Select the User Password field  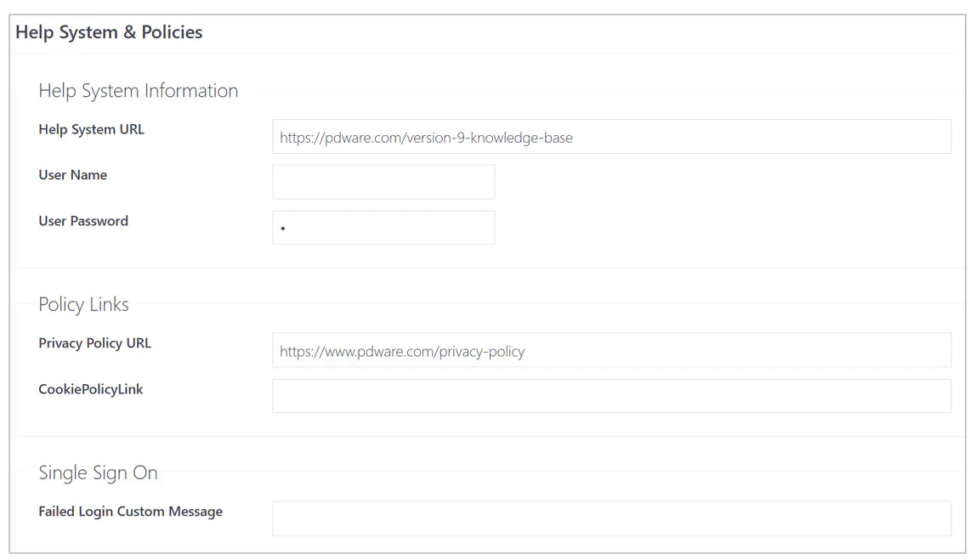[383, 228]
